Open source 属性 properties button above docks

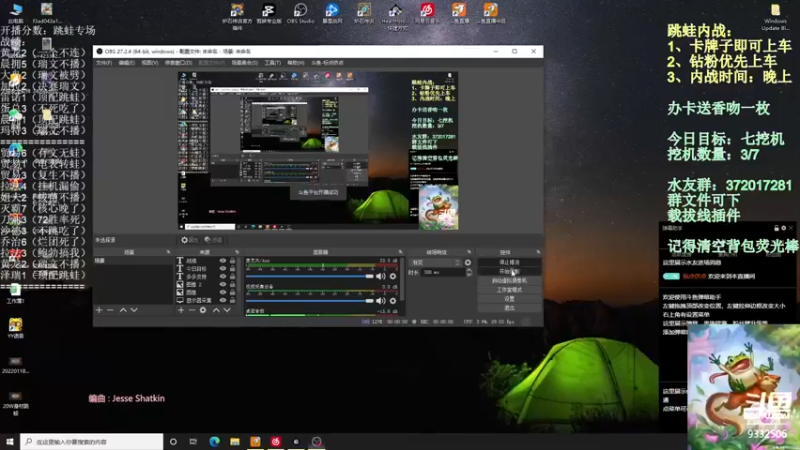(x=189, y=240)
